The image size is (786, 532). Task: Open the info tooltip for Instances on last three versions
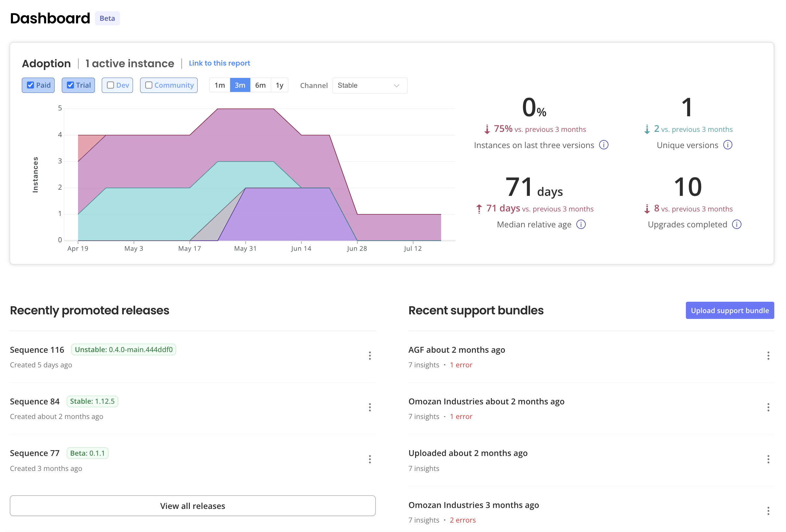pos(604,145)
